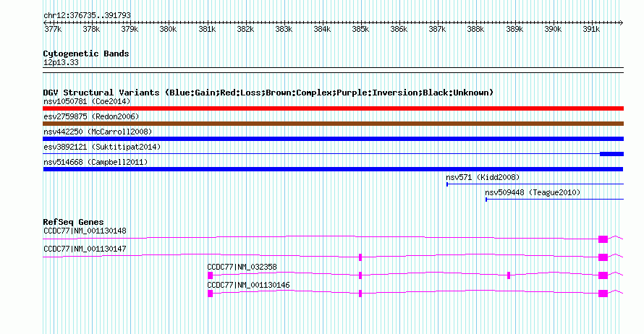Open the CCDC77|NM_001130147 transcript label

click(85, 249)
